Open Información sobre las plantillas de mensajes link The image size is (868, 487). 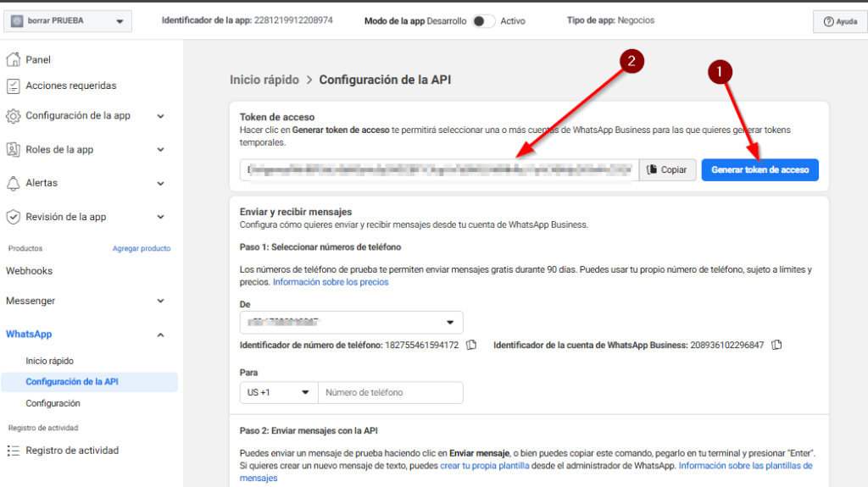coord(745,466)
